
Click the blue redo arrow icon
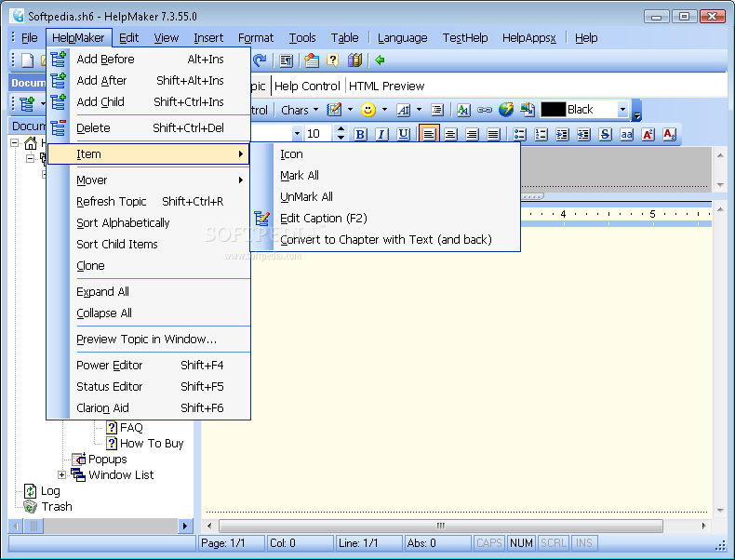click(260, 60)
